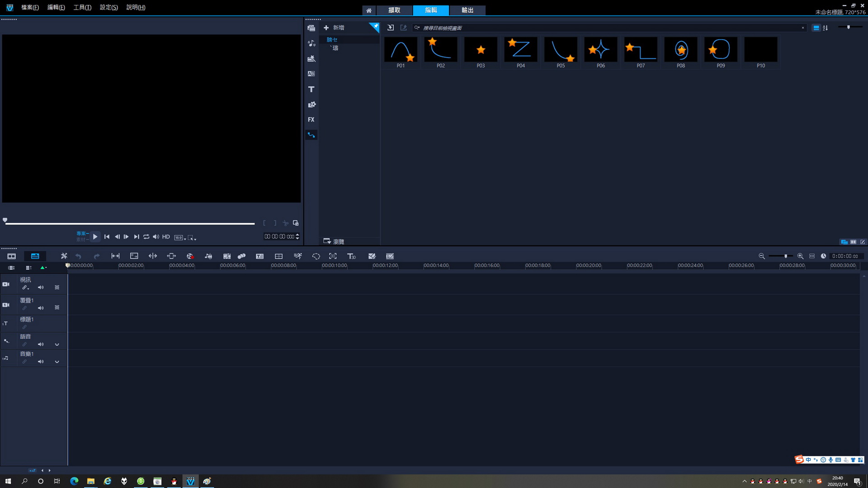Open the Transition library panel
The height and width of the screenshot is (488, 868).
tap(311, 74)
